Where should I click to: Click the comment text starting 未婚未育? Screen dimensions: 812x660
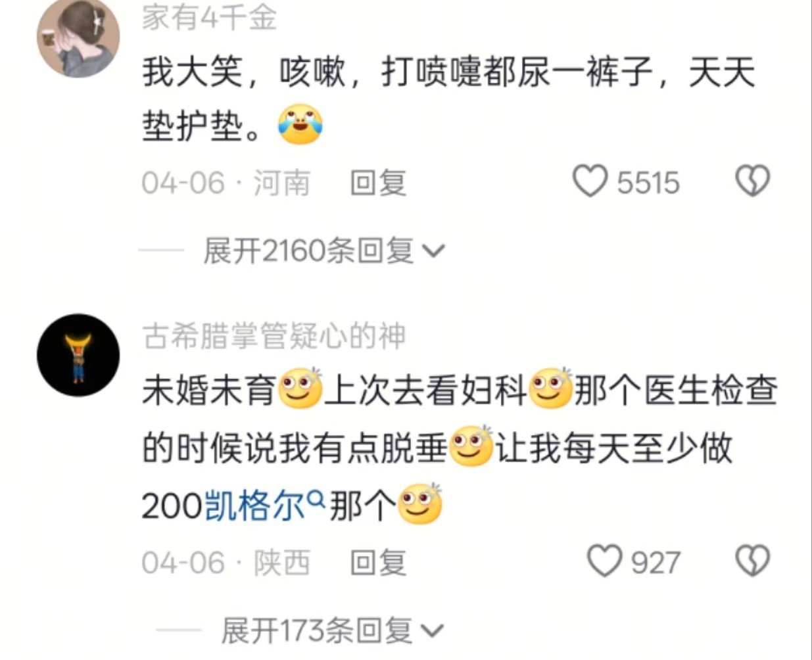pos(460,449)
